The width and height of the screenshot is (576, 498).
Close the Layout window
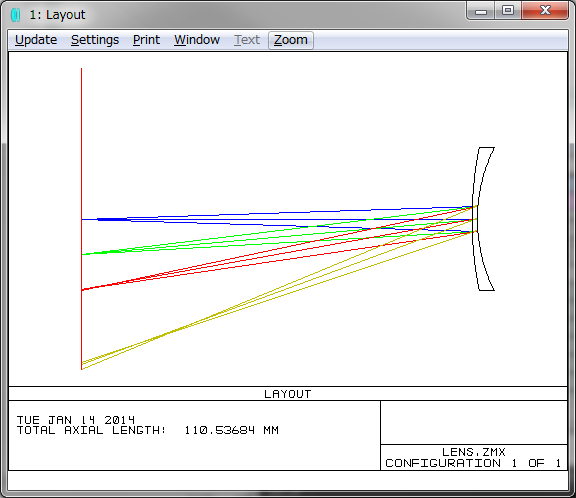pyautogui.click(x=545, y=10)
